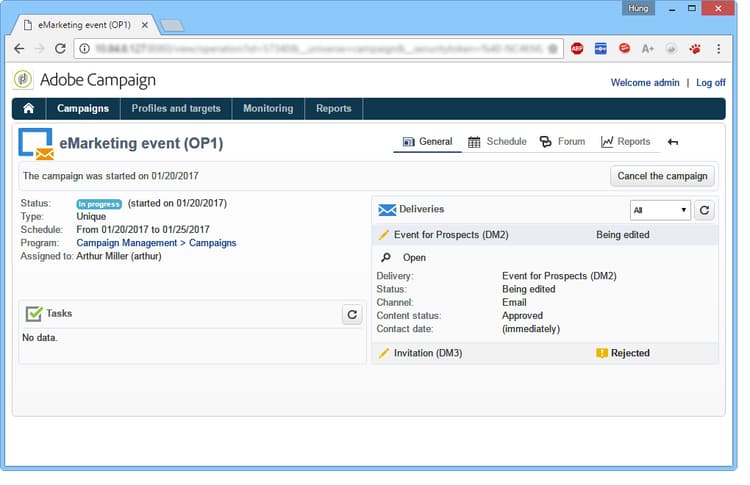Open the Campaigns navigation menu
This screenshot has height=485, width=750.
click(x=83, y=109)
